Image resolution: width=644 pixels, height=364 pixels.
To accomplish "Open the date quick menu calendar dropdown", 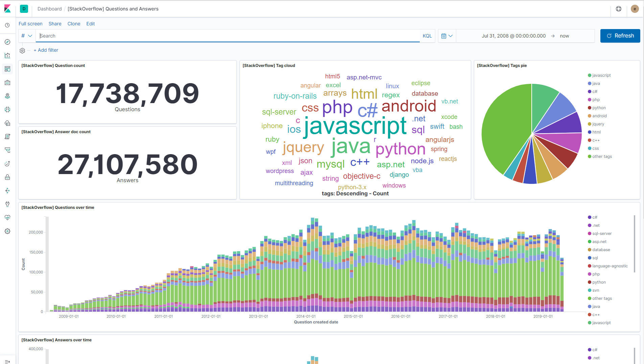I will click(447, 36).
